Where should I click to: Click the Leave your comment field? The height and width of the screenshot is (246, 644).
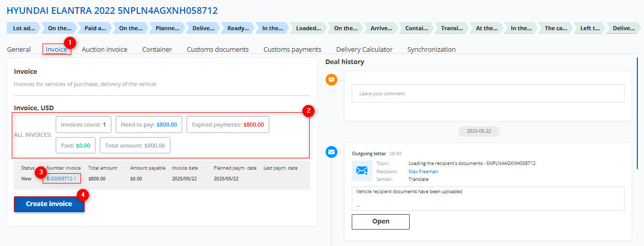click(x=488, y=93)
